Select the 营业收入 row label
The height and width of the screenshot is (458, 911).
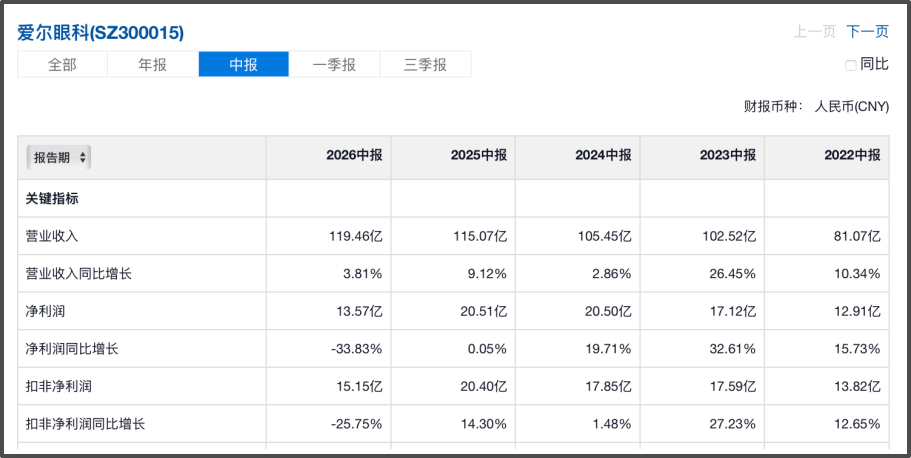[52, 237]
